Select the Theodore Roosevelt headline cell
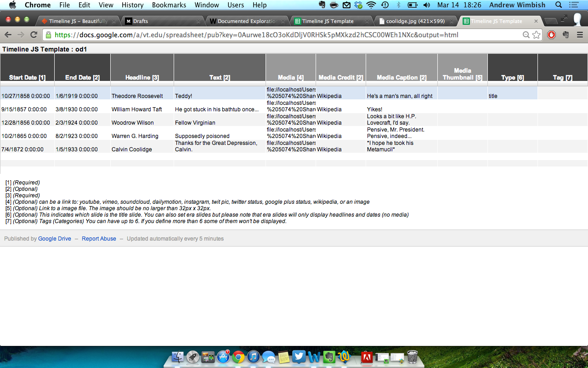Viewport: 588px width, 368px height. tap(142, 93)
